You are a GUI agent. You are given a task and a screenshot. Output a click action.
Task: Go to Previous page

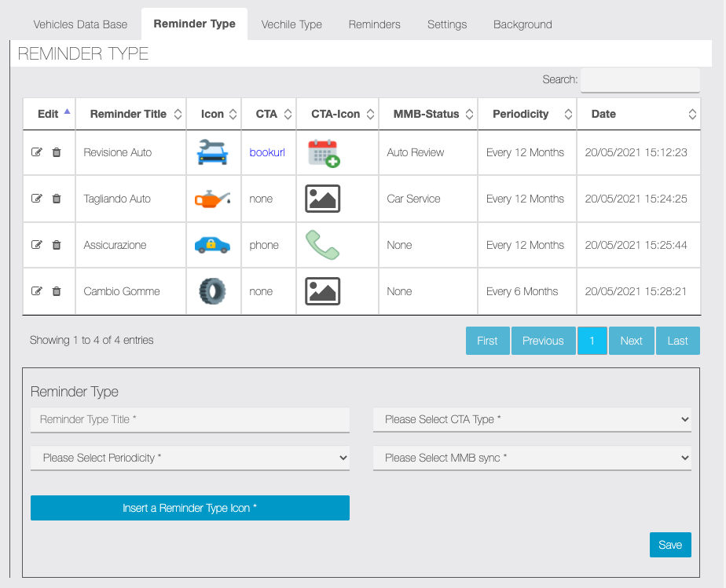[543, 341]
